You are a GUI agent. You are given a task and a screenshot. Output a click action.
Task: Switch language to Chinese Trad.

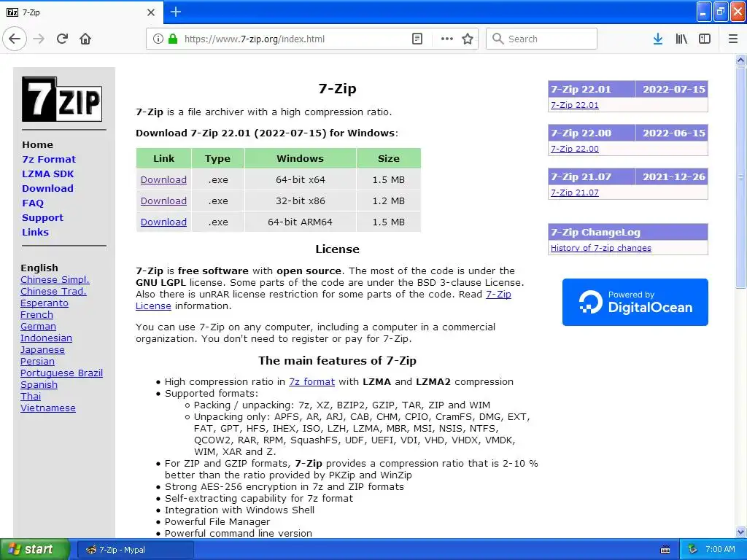pyautogui.click(x=53, y=291)
